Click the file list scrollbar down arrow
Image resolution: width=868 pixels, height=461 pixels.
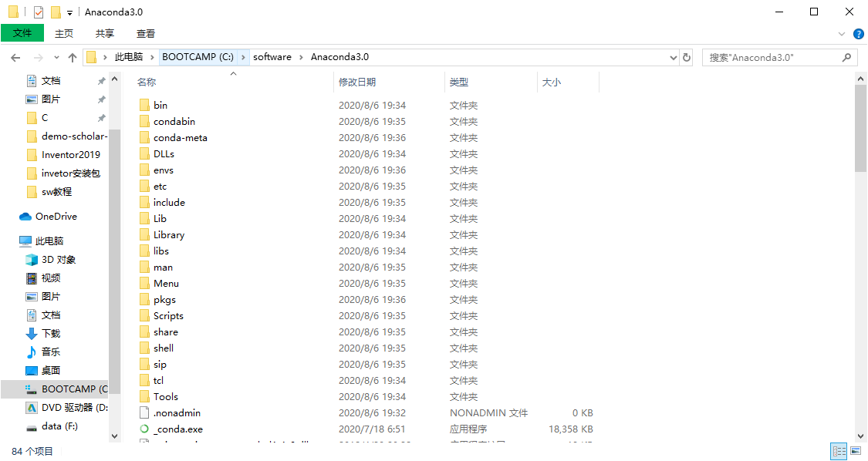click(861, 436)
